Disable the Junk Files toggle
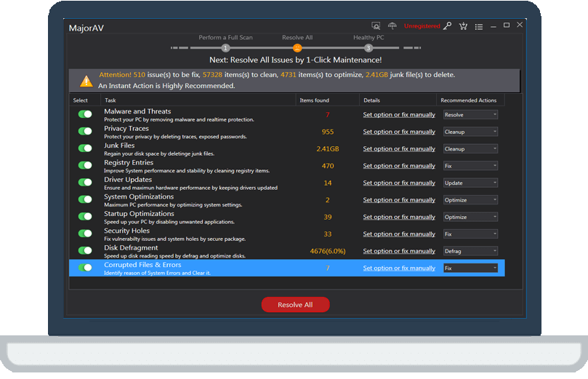The height and width of the screenshot is (379, 588). point(85,148)
